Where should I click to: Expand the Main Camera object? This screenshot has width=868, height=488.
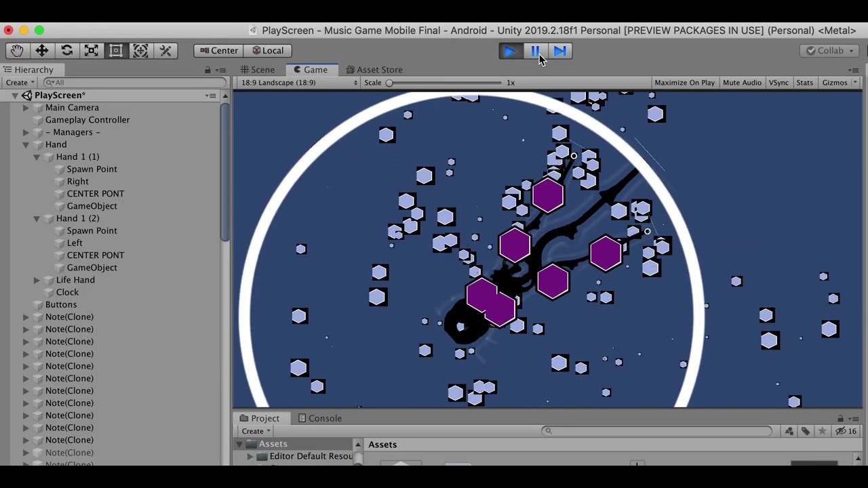coord(26,108)
